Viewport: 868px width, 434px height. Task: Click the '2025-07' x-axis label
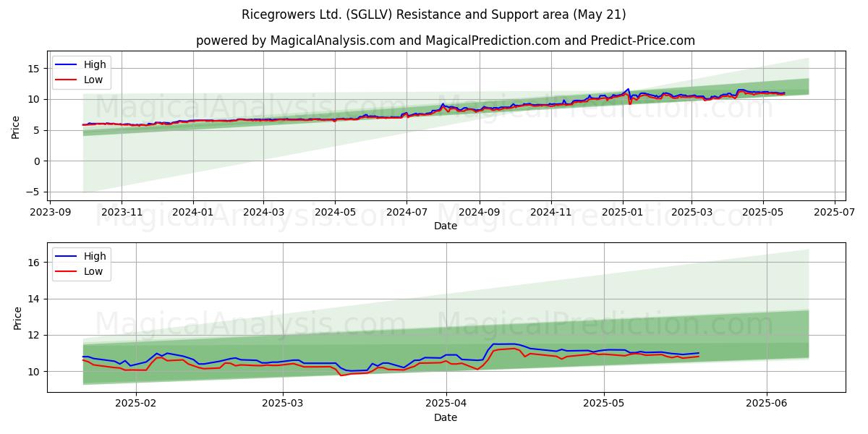click(x=835, y=211)
